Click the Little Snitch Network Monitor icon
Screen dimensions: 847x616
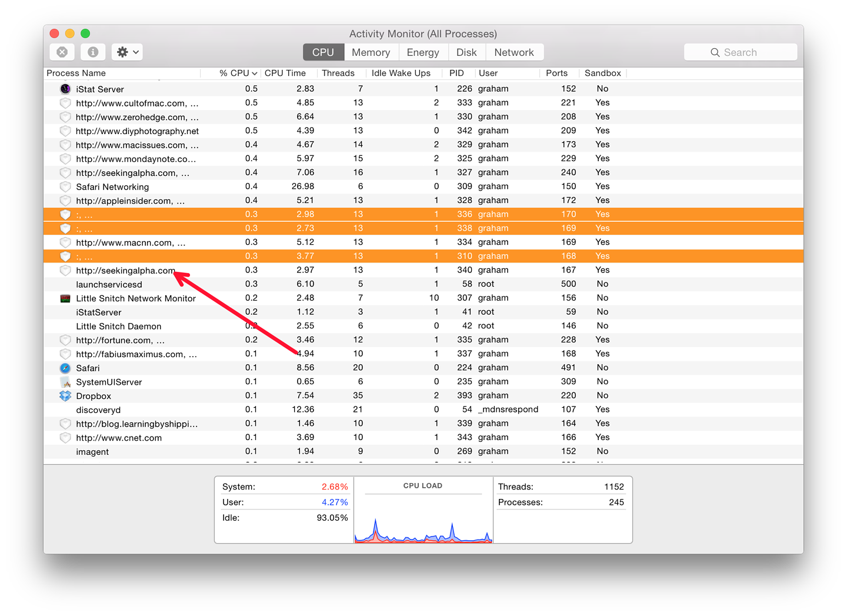[x=65, y=298]
